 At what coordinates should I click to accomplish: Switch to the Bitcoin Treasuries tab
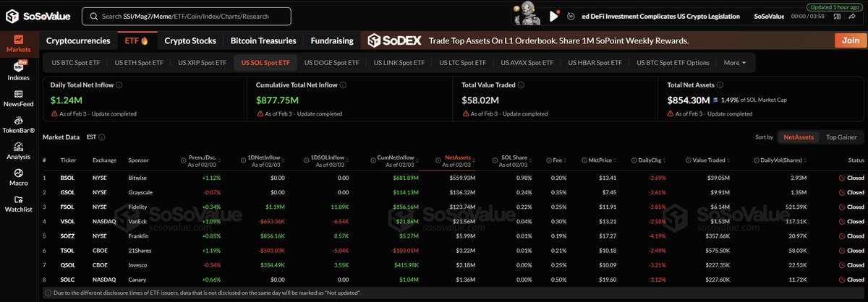pos(263,41)
